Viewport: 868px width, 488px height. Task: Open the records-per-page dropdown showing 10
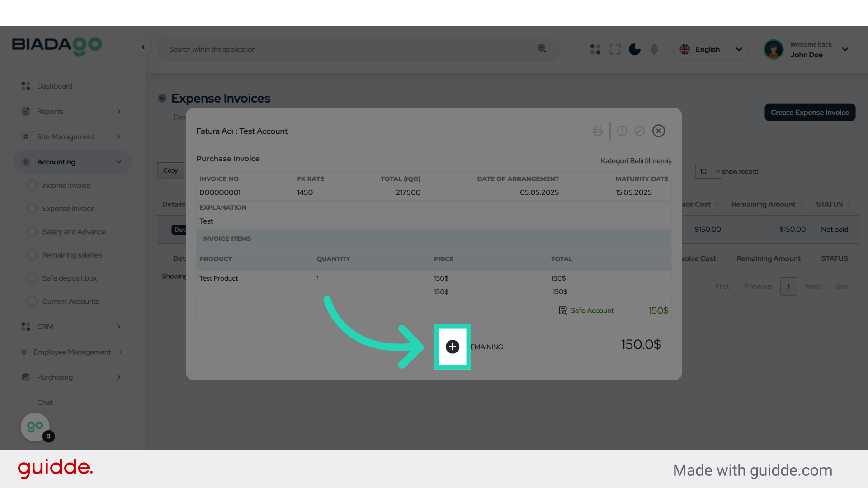pyautogui.click(x=708, y=171)
